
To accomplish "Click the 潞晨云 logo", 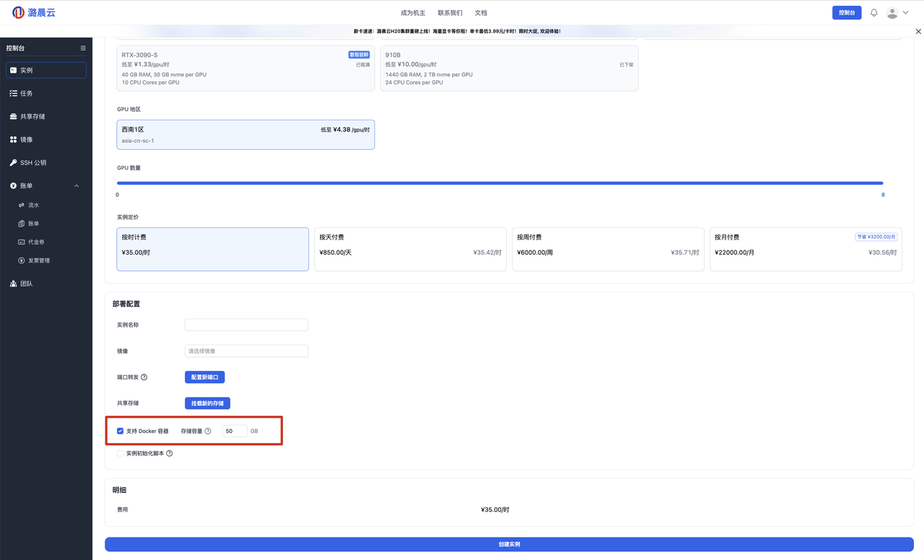I will coord(34,12).
